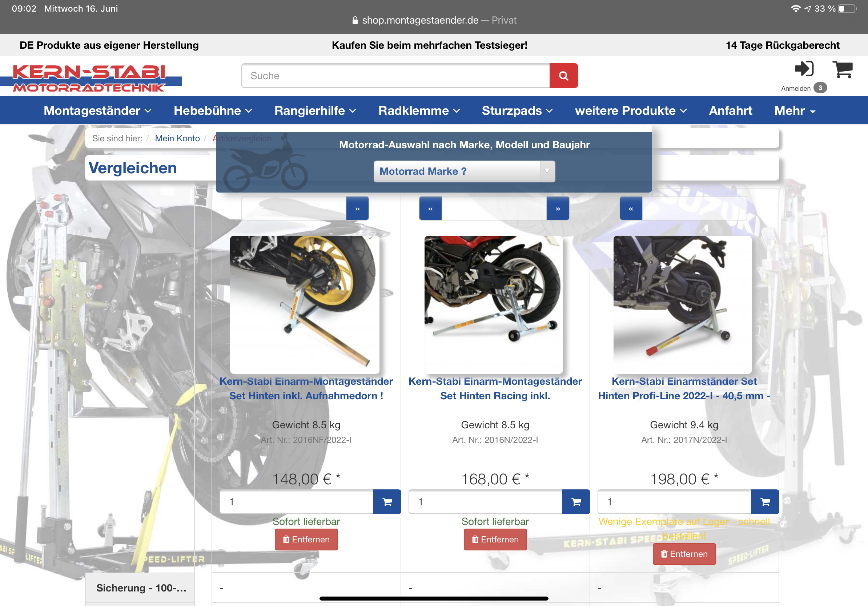The image size is (868, 606).
Task: Click into the Suche search field
Action: click(x=395, y=76)
